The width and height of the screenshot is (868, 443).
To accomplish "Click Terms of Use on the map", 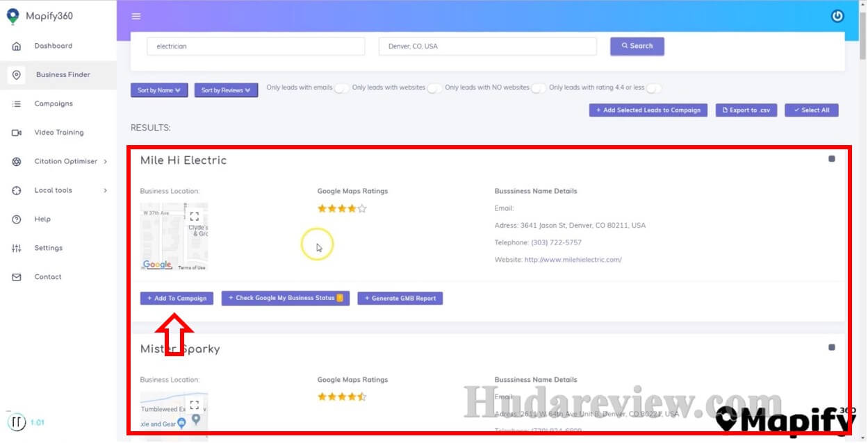I will 192,268.
